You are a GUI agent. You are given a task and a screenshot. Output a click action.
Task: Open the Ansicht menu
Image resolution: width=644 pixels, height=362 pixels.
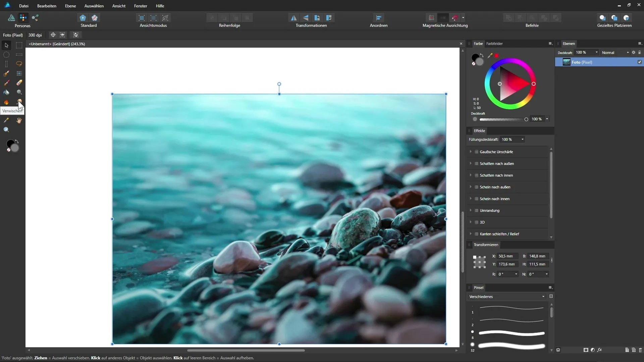point(119,6)
